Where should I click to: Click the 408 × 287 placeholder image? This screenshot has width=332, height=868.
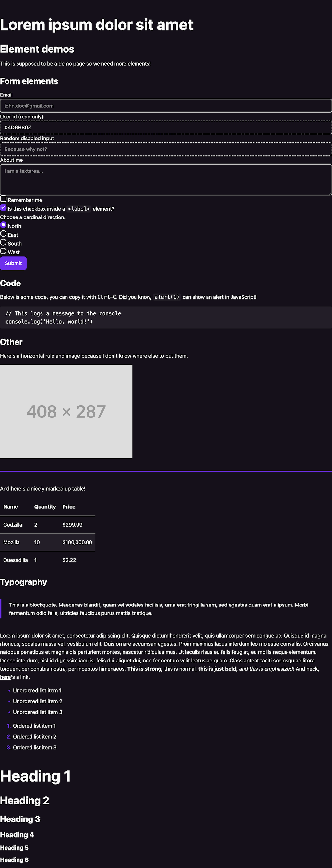tap(66, 411)
